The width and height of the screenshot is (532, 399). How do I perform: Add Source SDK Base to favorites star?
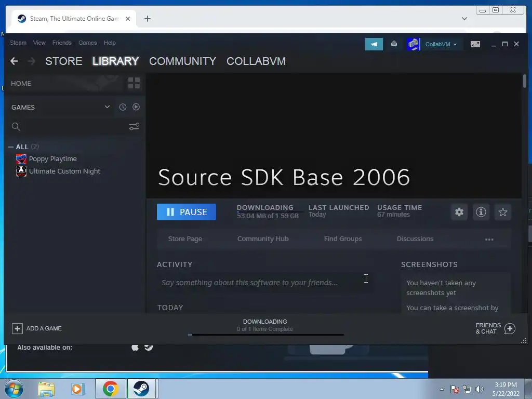(x=502, y=212)
